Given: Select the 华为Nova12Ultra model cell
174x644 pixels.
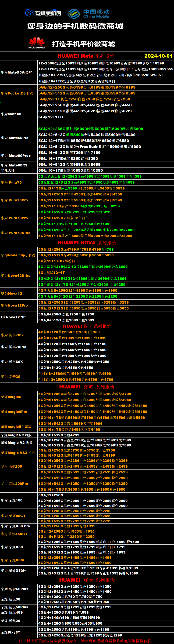Looking at the screenshot, I should (19, 275).
